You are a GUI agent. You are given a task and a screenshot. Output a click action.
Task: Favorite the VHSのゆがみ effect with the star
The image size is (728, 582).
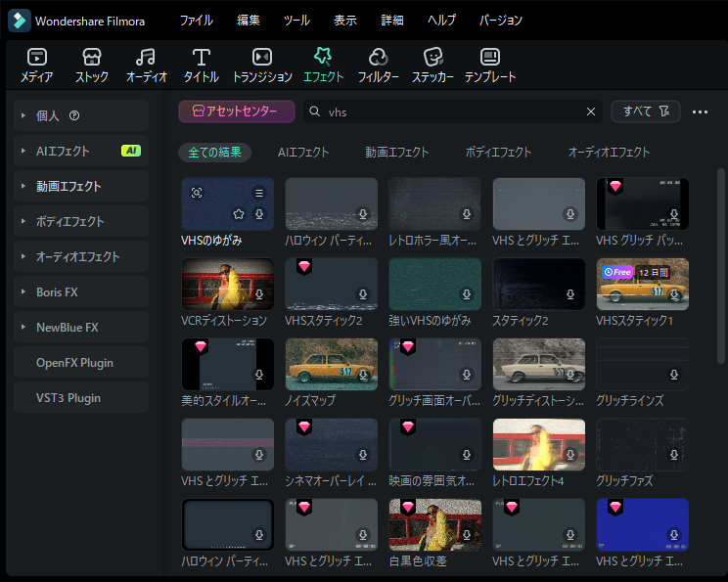[239, 214]
